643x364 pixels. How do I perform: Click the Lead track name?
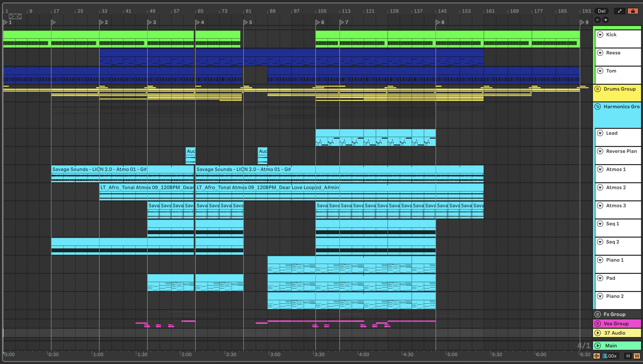tap(611, 133)
